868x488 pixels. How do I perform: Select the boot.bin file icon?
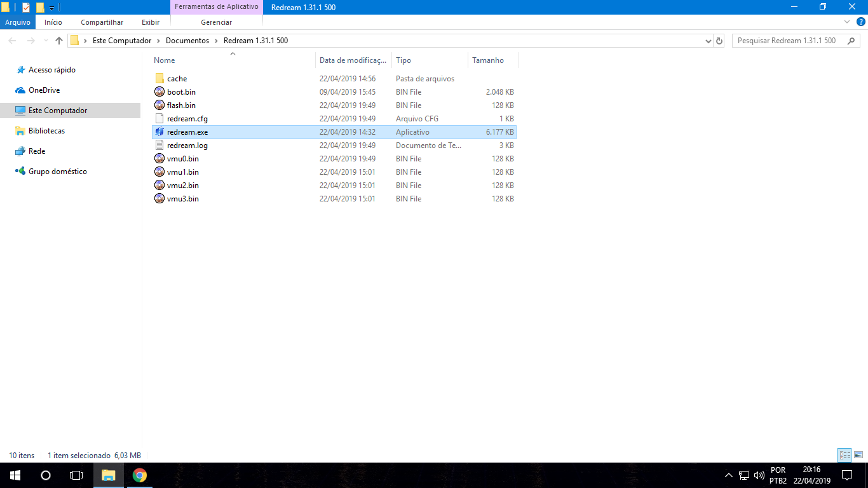(159, 92)
